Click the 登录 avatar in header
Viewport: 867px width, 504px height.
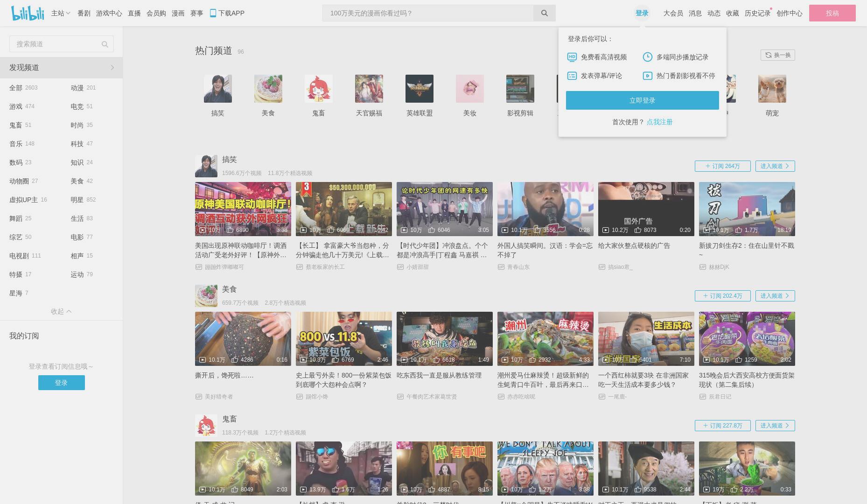point(642,13)
